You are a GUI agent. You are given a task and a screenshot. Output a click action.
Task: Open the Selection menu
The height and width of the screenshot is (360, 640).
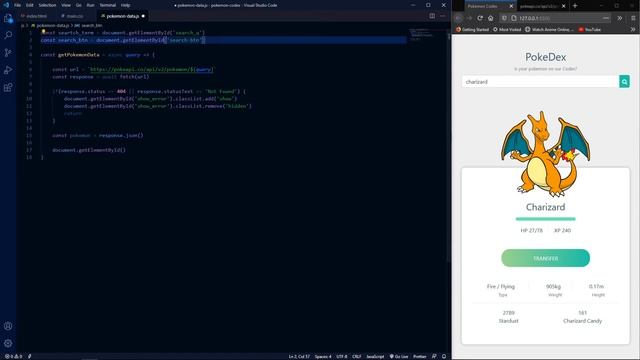tap(47, 5)
